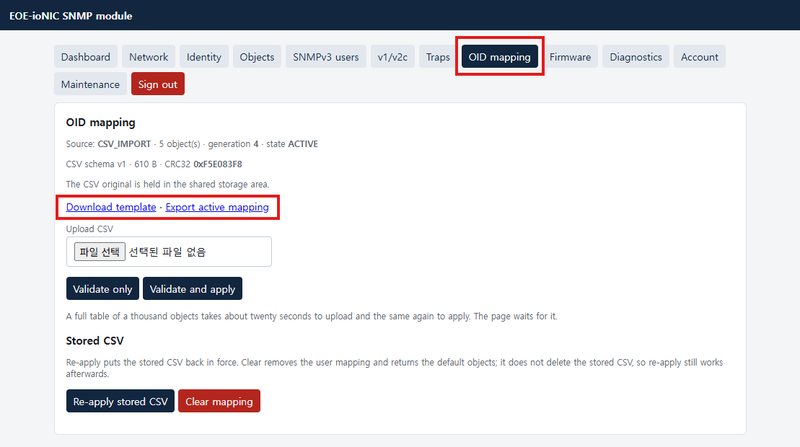Click the state value ACTIVE

click(x=303, y=144)
